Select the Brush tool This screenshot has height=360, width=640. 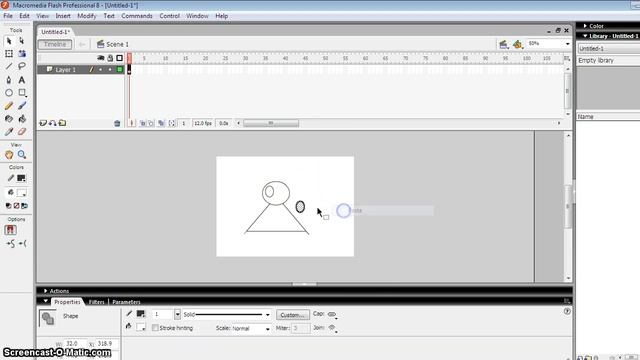(x=22, y=106)
